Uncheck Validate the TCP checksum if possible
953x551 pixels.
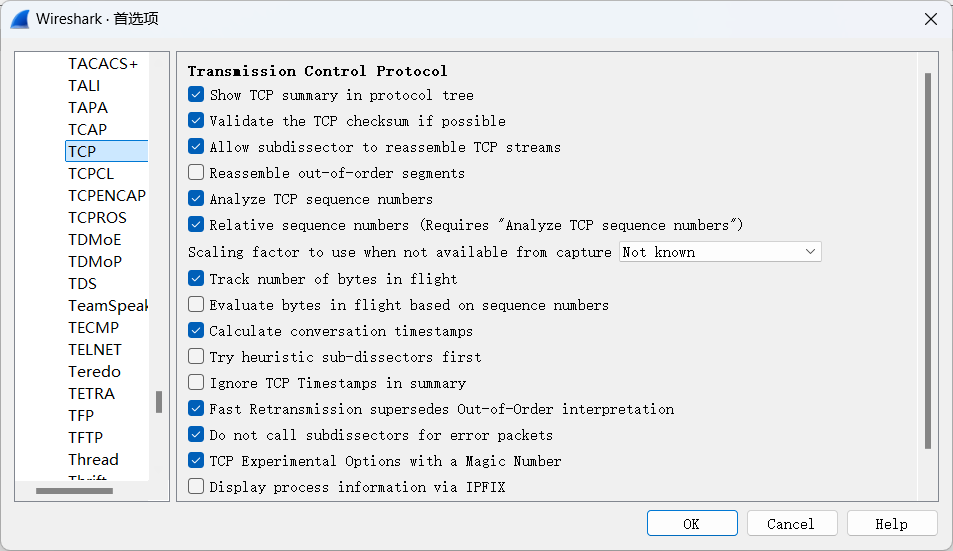(x=196, y=121)
